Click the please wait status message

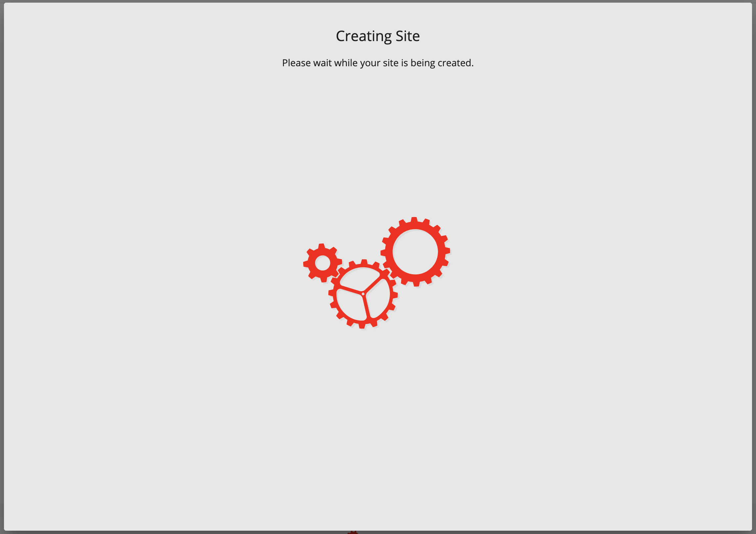click(378, 62)
